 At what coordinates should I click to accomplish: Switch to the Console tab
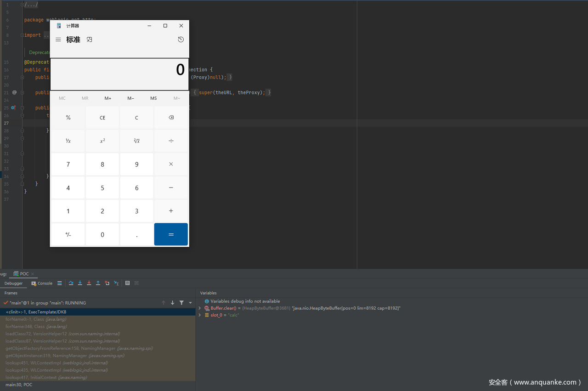click(42, 283)
